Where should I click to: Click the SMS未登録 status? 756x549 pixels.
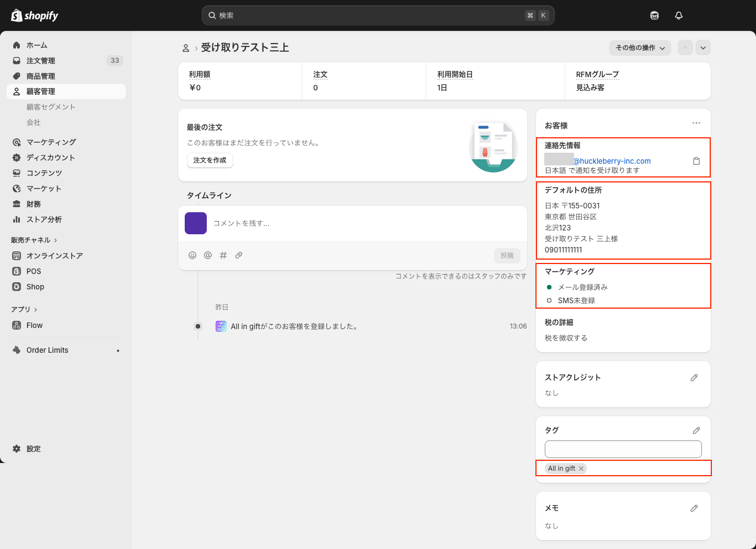[x=577, y=300]
